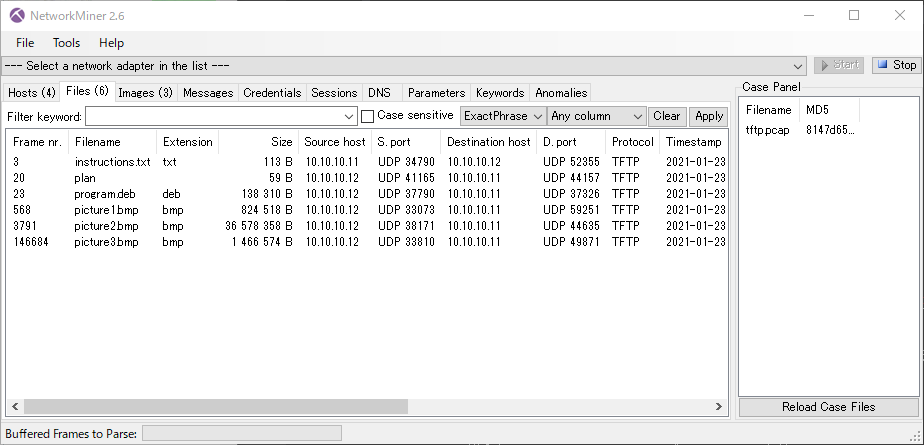Sort by Frame nr. column header

coord(37,142)
